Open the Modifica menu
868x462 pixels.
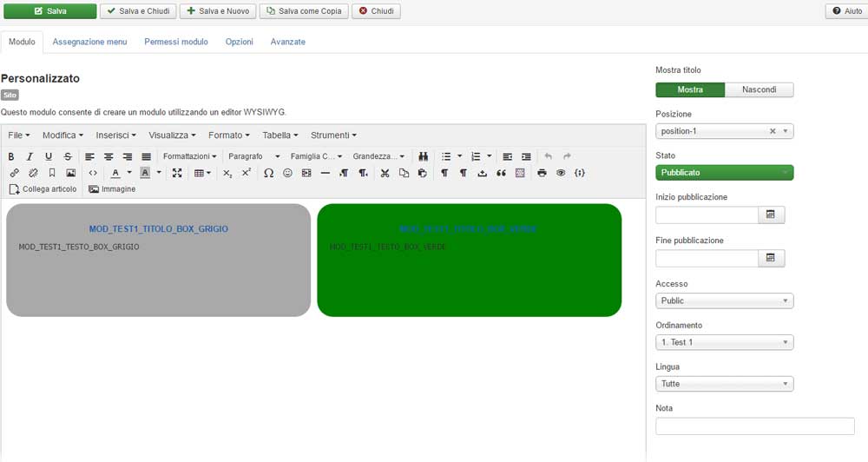coord(62,135)
